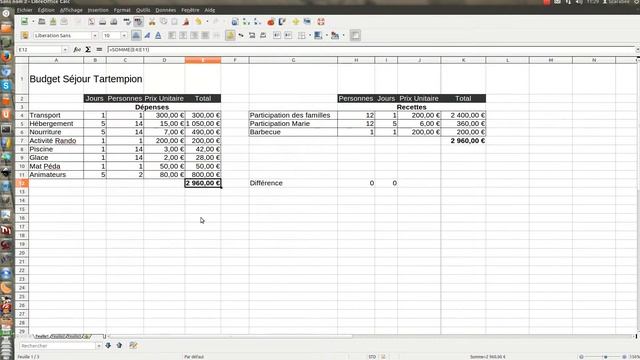Insert a chart
This screenshot has height=360, width=640.
click(270, 22)
